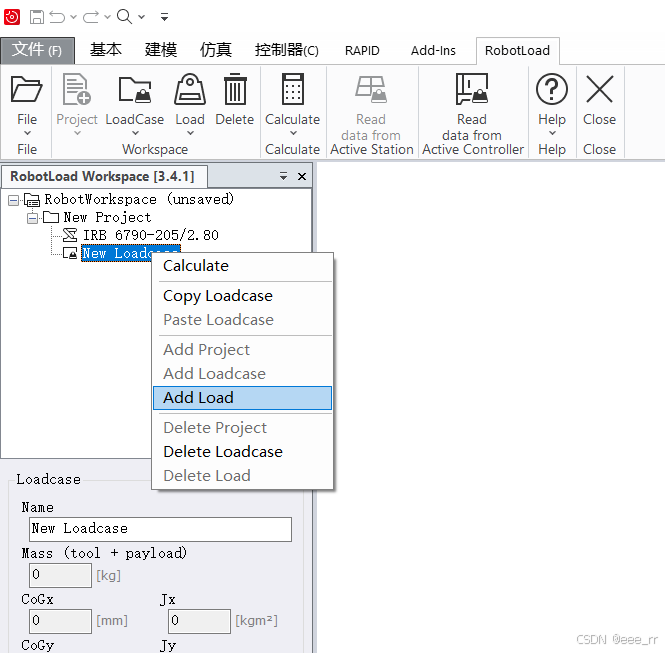The image size is (665, 653).
Task: Choose Copy Loadcase from the context menu
Action: [x=242, y=296]
